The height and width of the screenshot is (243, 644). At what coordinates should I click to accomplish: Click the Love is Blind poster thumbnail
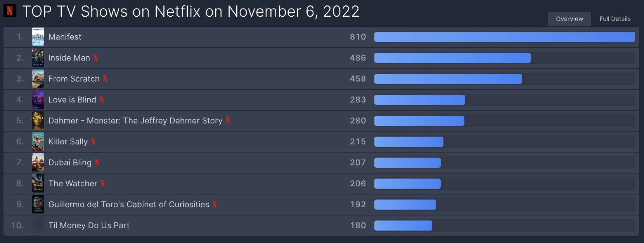click(38, 100)
